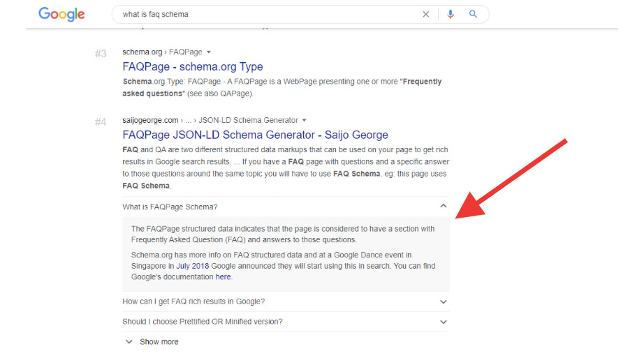644x358 pixels.
Task: Click the saijogeorge.com breadcrumb URL text
Action: [x=150, y=121]
